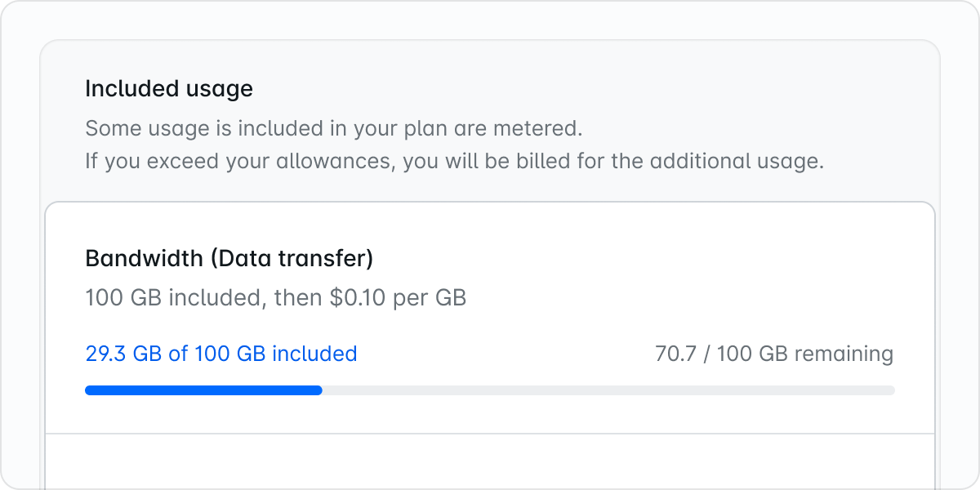Click the unfilled gray part of the usage bar

tap(608, 390)
